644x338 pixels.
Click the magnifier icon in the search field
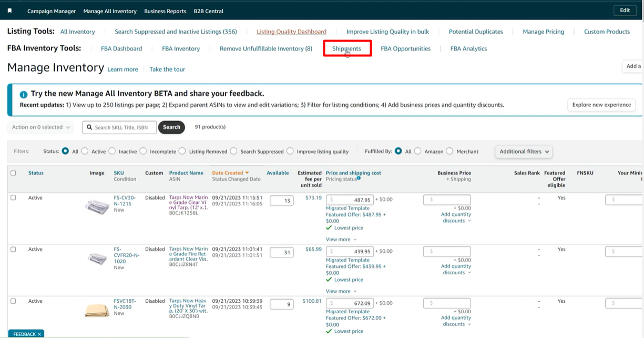point(90,127)
